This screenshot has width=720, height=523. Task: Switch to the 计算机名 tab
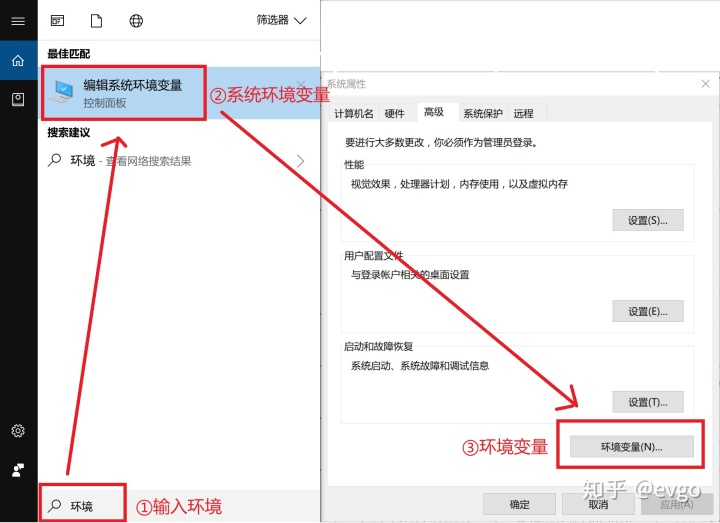[x=354, y=113]
